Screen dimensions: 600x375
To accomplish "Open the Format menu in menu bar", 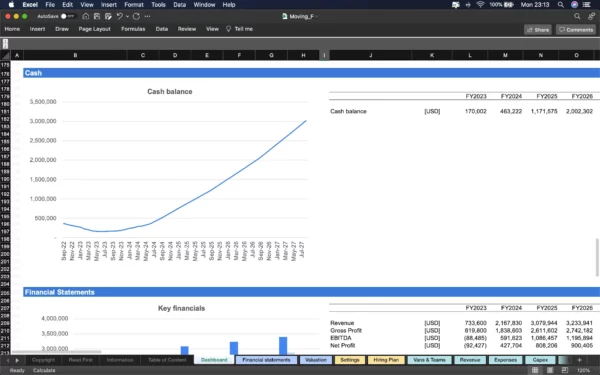I will tap(134, 5).
